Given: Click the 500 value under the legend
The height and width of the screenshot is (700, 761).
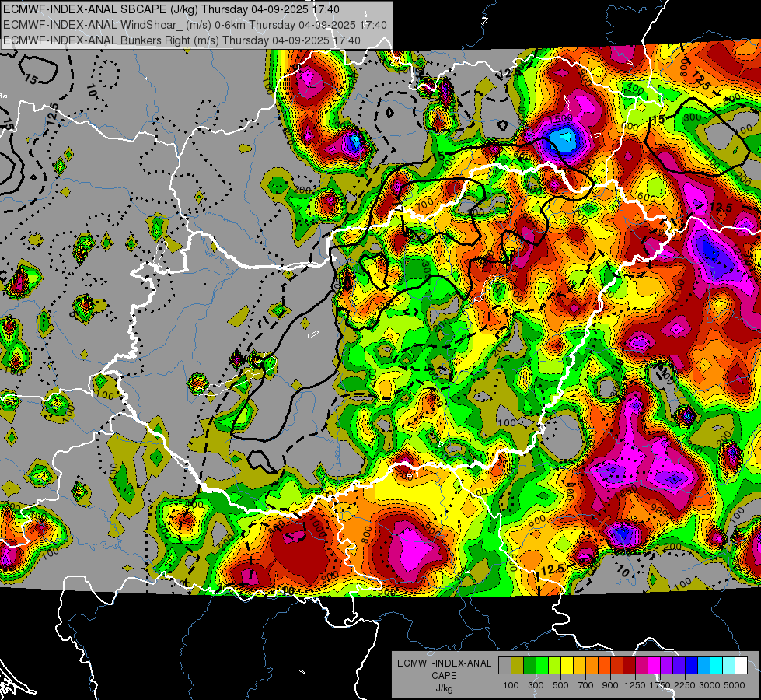Looking at the screenshot, I should click(560, 685).
